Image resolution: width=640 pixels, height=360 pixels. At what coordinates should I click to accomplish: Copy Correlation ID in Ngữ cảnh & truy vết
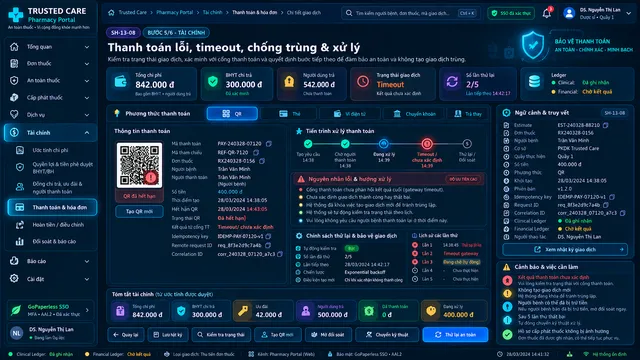tap(622, 213)
